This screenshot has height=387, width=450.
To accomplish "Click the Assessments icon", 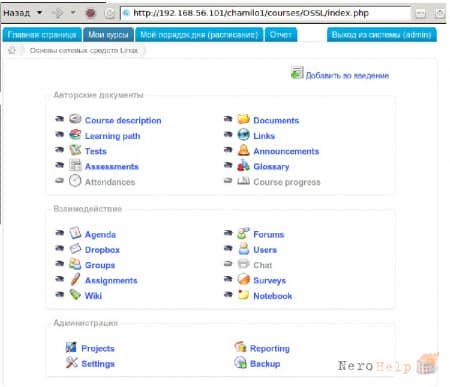I will [75, 165].
